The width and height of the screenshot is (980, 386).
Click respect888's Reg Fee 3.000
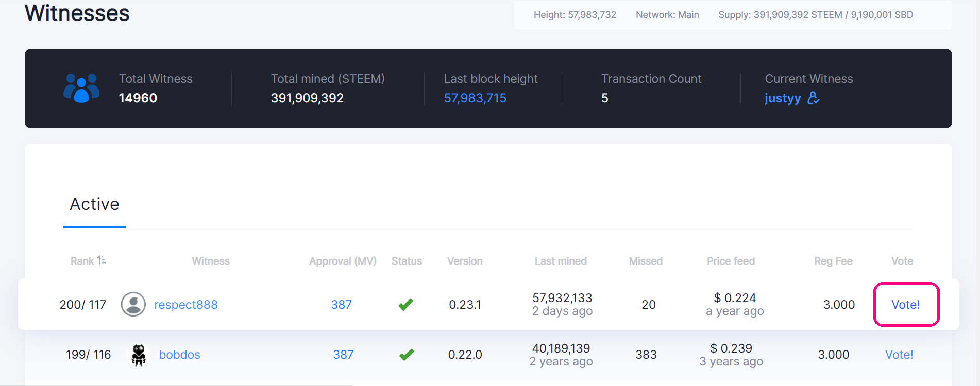point(839,305)
